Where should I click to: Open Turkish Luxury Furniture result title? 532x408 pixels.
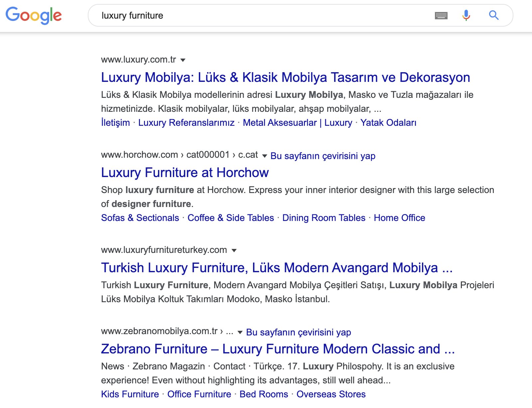pyautogui.click(x=277, y=268)
